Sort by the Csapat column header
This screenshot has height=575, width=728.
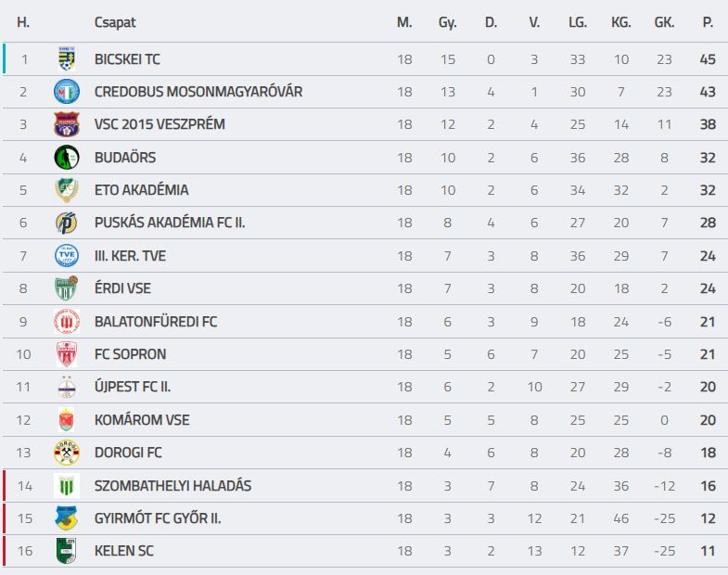(x=115, y=22)
